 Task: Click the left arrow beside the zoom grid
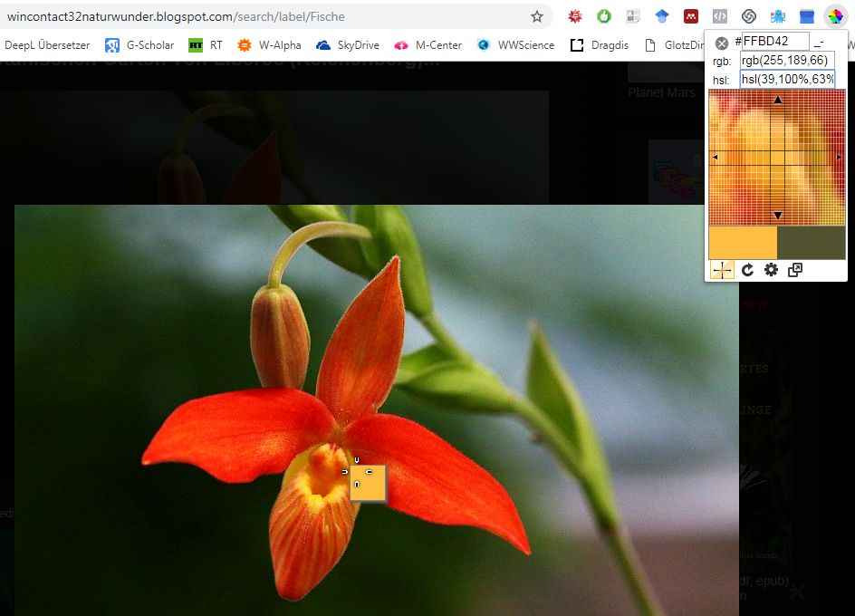pyautogui.click(x=715, y=157)
